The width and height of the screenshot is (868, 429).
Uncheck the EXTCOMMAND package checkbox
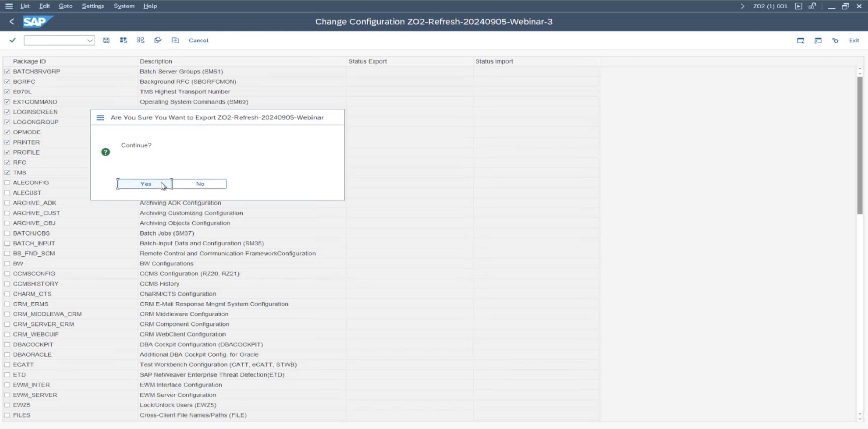coord(7,102)
